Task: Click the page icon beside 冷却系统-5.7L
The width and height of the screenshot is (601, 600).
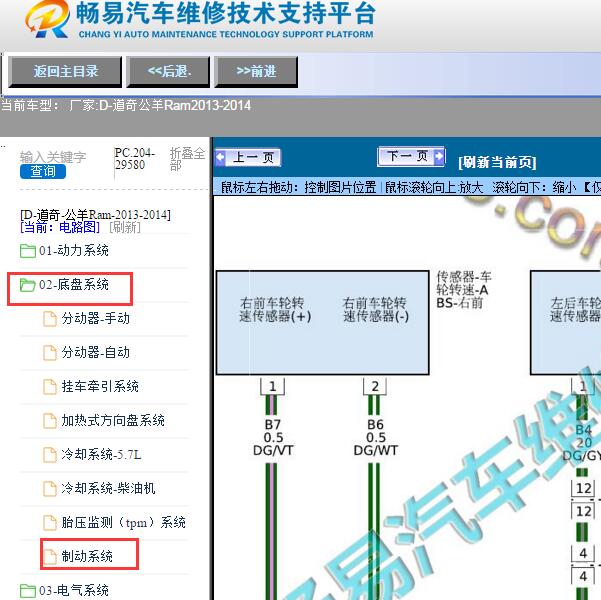Action: tap(50, 455)
